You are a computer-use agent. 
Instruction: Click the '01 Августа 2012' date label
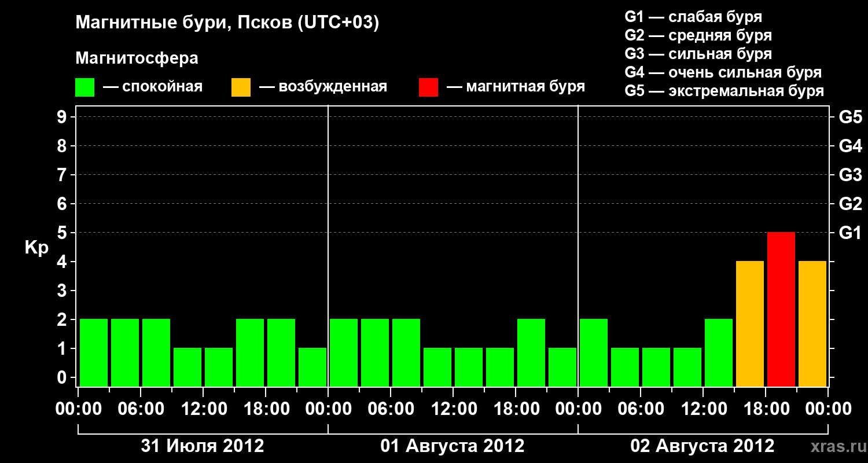point(453,446)
